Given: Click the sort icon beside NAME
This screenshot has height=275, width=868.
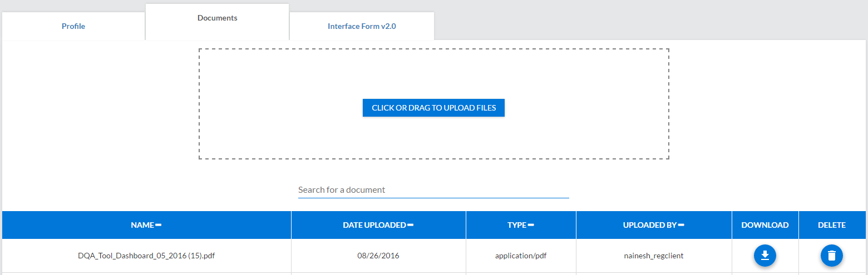Looking at the screenshot, I should pyautogui.click(x=159, y=225).
